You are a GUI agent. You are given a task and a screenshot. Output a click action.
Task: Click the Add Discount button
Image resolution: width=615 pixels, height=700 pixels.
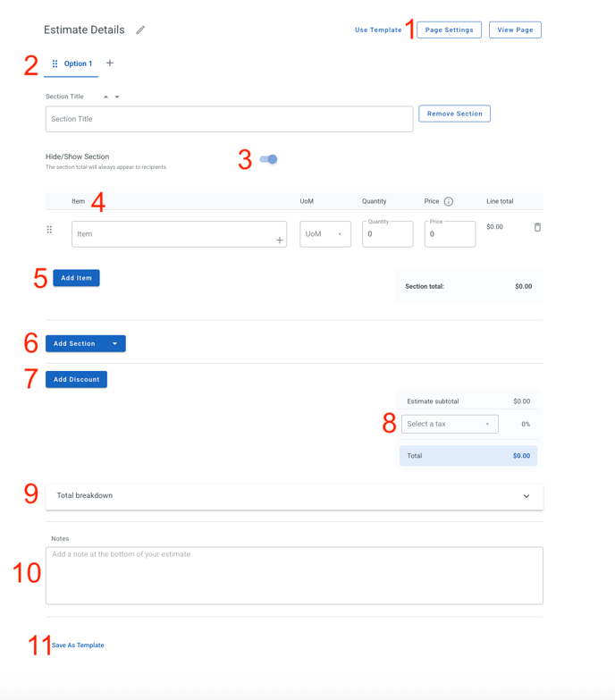click(76, 379)
